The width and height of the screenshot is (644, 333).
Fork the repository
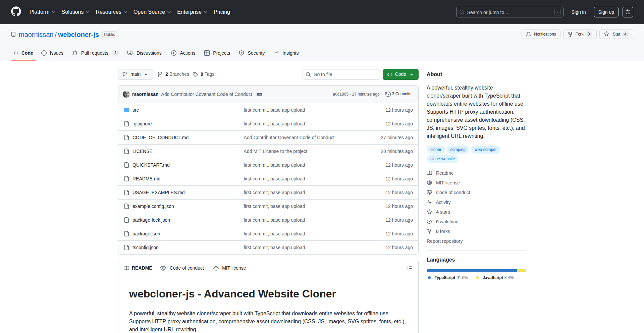click(x=579, y=34)
